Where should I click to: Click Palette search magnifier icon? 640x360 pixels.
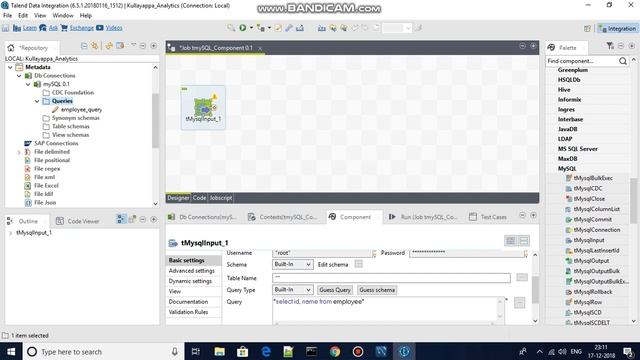(623, 61)
